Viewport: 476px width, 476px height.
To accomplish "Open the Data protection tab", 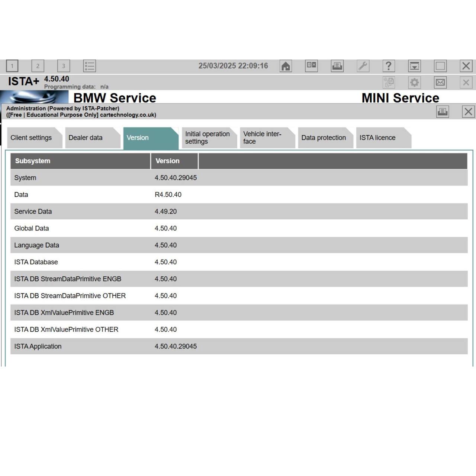I will (x=324, y=138).
